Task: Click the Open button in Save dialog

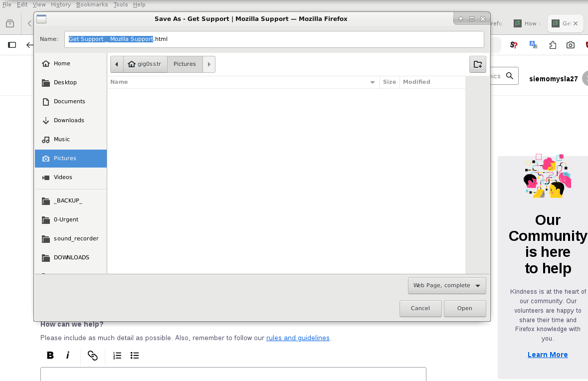Action: click(465, 308)
